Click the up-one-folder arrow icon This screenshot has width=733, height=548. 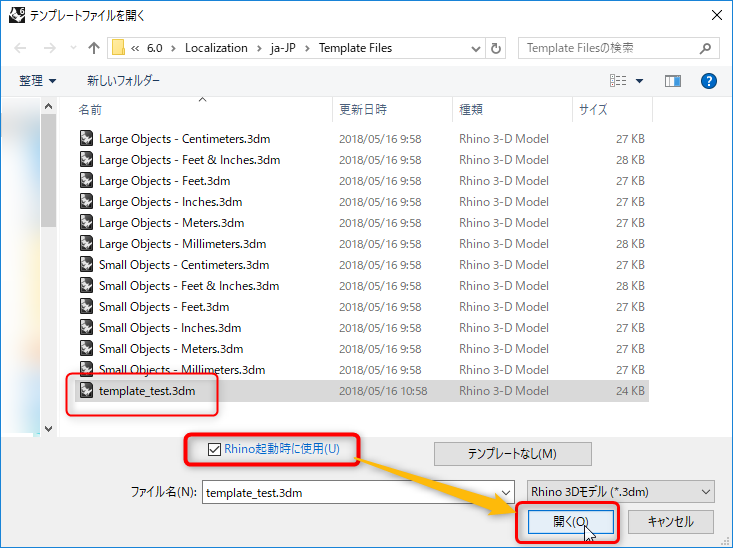(x=94, y=48)
